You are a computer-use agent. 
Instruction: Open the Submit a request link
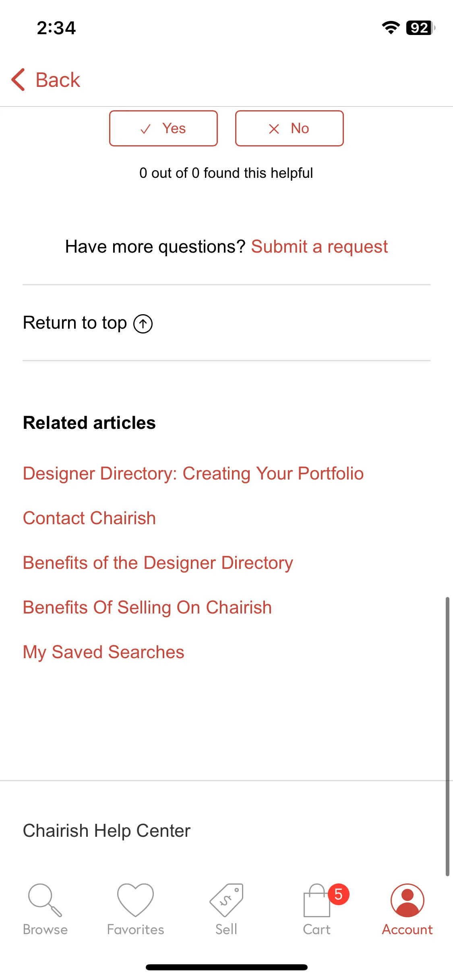(319, 247)
